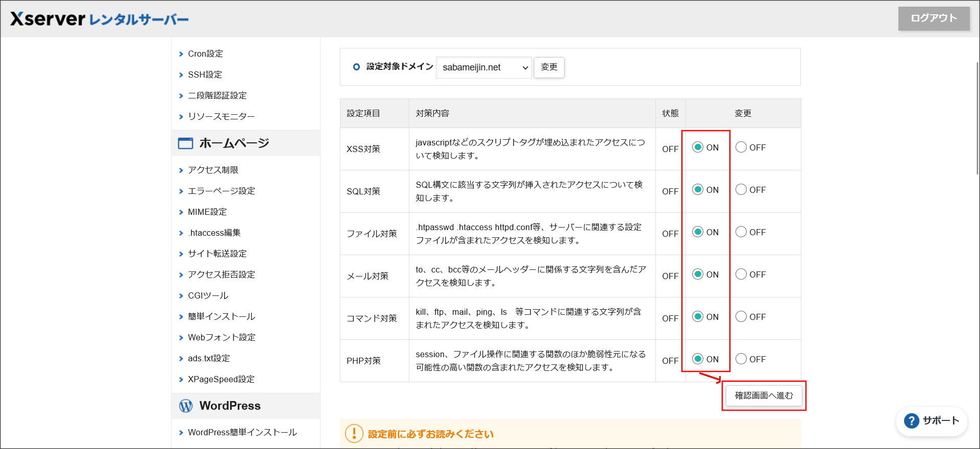
Task: Open Webフォント設定 in the sidebar
Action: coord(222,337)
